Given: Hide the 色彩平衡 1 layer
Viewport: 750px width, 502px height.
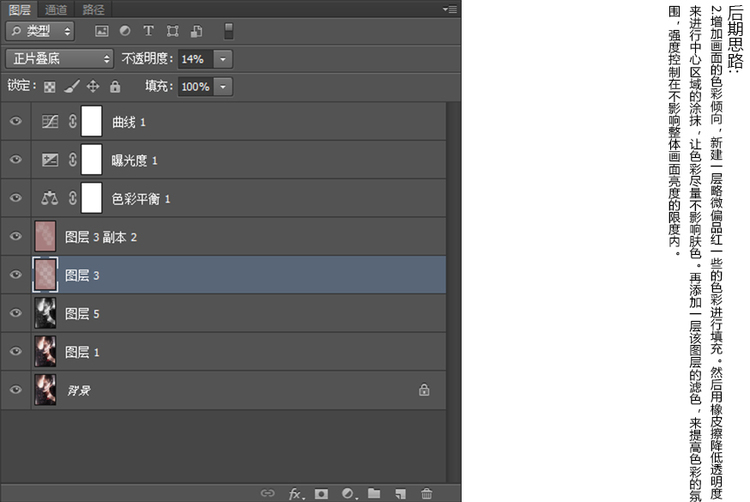Looking at the screenshot, I should click(x=15, y=197).
